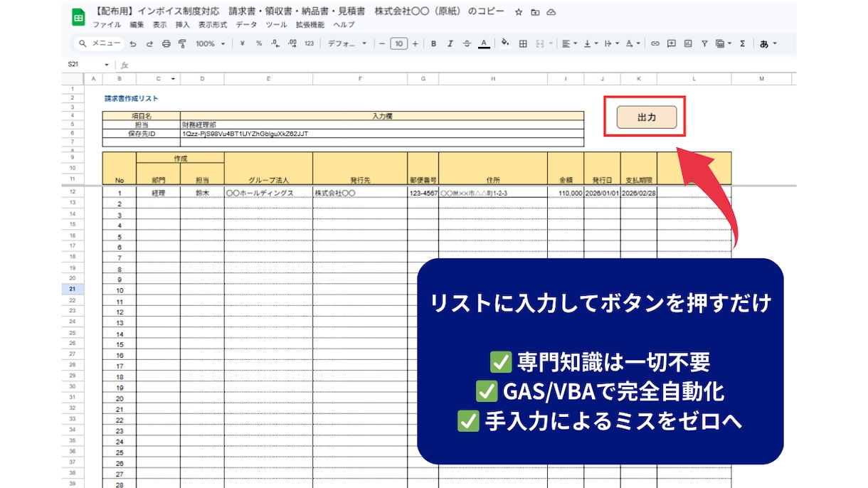Toggle bold formatting
Screen dimensions: 868x488
pyautogui.click(x=434, y=43)
